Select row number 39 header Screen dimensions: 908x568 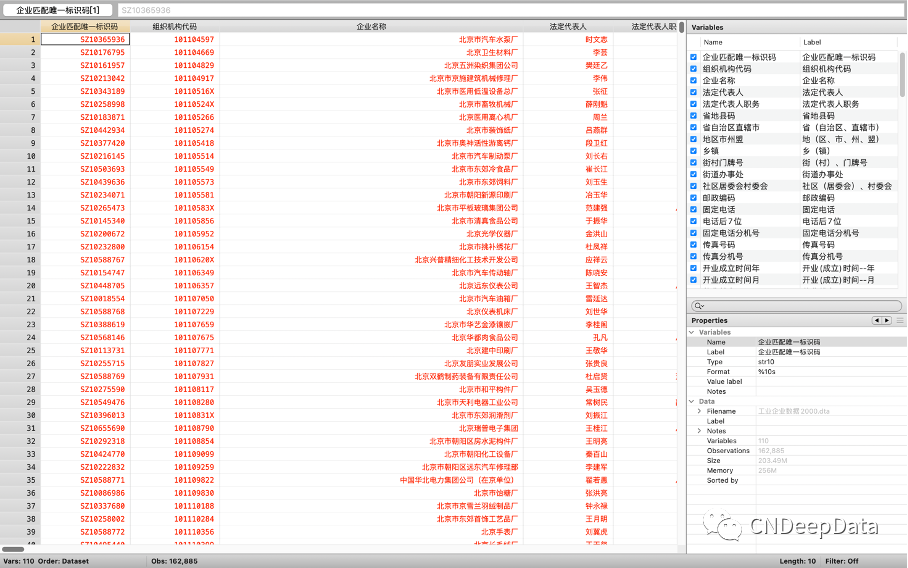click(x=20, y=532)
